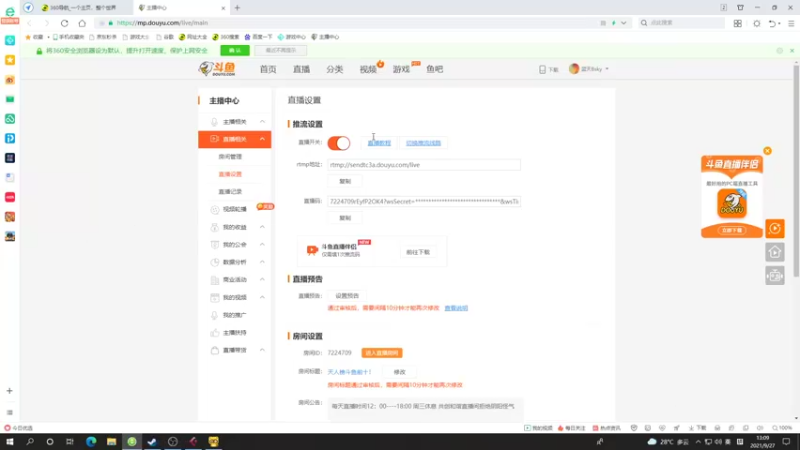Image resolution: width=800 pixels, height=450 pixels.
Task: Open the 主播中心 bookmark in bookmarks bar
Action: pyautogui.click(x=325, y=37)
